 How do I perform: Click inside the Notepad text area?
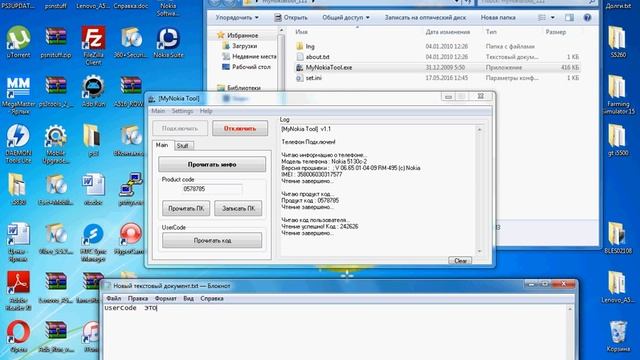click(335, 331)
